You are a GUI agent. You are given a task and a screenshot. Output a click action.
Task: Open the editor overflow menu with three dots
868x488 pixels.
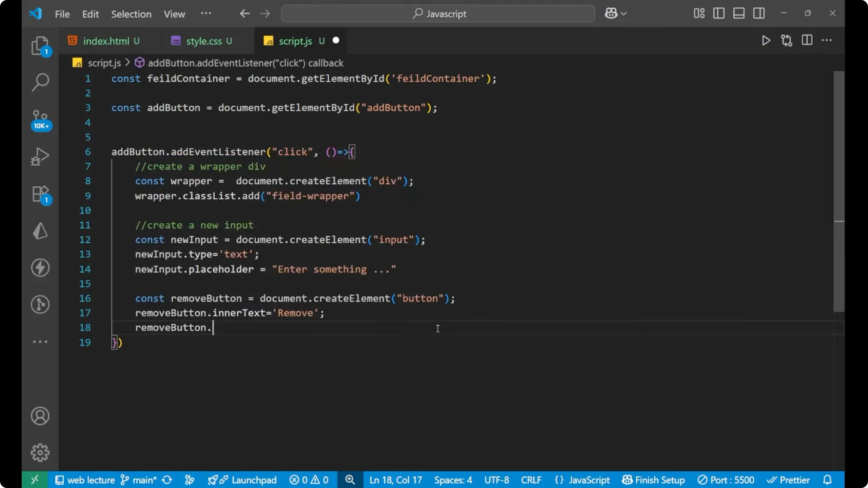(827, 40)
